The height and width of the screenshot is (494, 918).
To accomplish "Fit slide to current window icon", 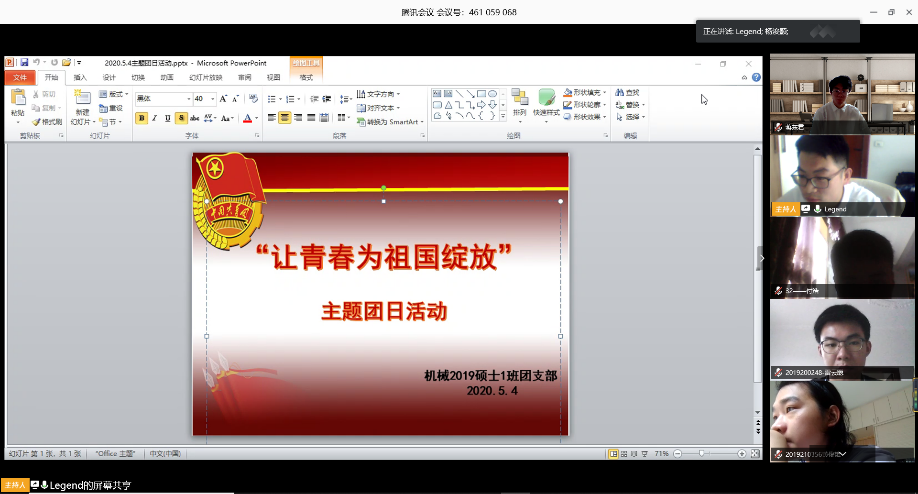I will 755,454.
